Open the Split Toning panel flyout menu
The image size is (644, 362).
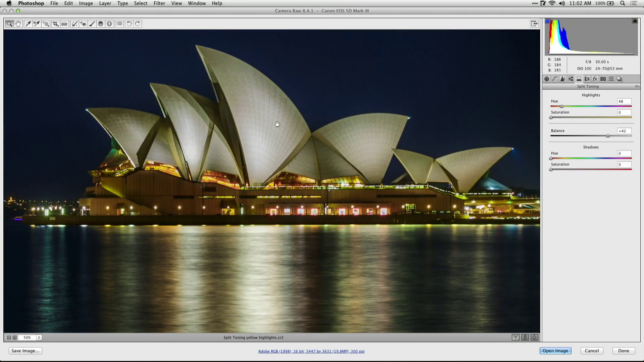pyautogui.click(x=637, y=86)
